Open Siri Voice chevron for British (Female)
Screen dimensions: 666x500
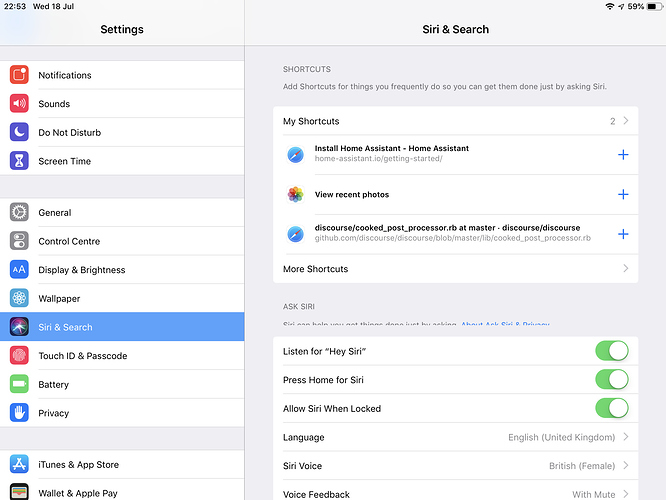tap(626, 466)
